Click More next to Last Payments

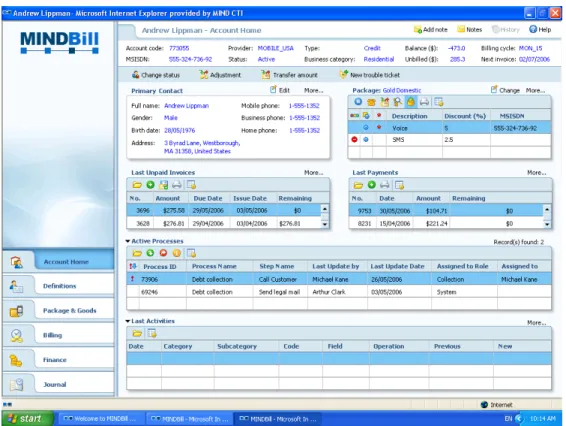pyautogui.click(x=536, y=173)
